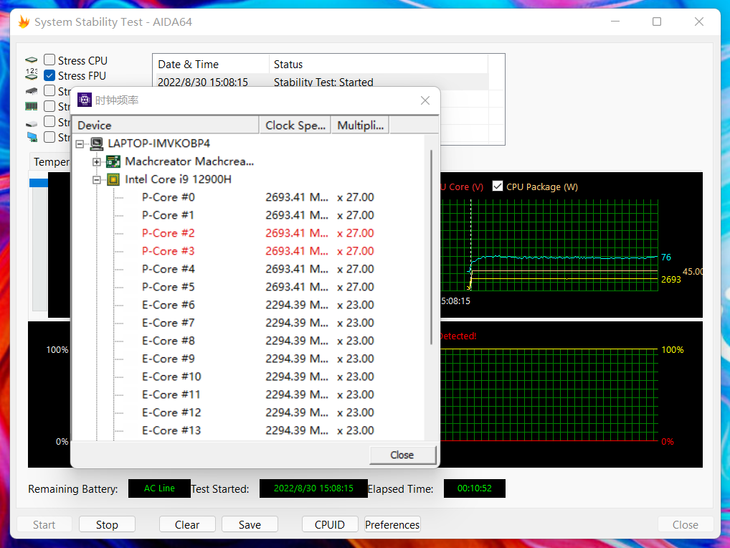Click the cache stress icon

pyautogui.click(x=31, y=91)
